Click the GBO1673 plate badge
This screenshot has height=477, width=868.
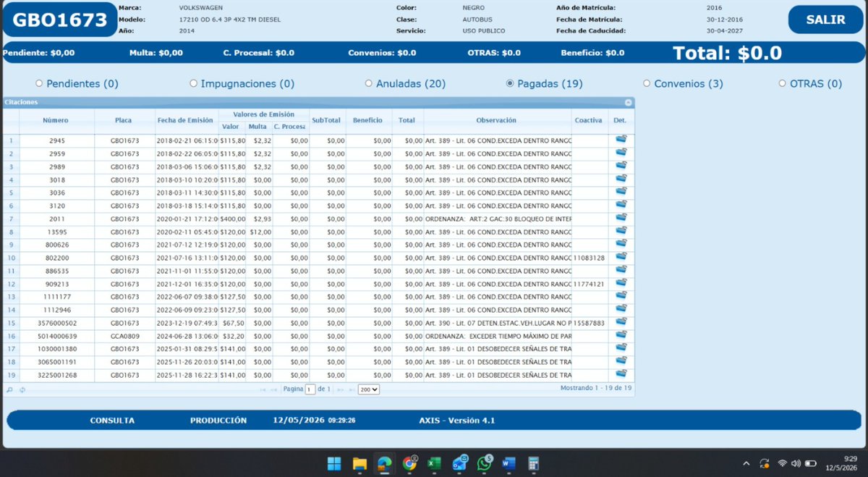60,20
